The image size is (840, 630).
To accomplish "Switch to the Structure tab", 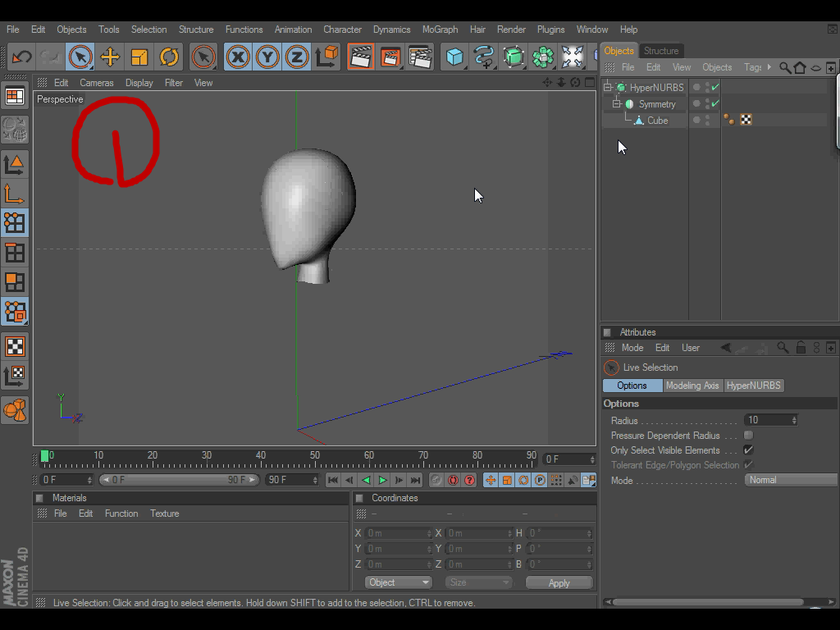I will click(x=661, y=51).
